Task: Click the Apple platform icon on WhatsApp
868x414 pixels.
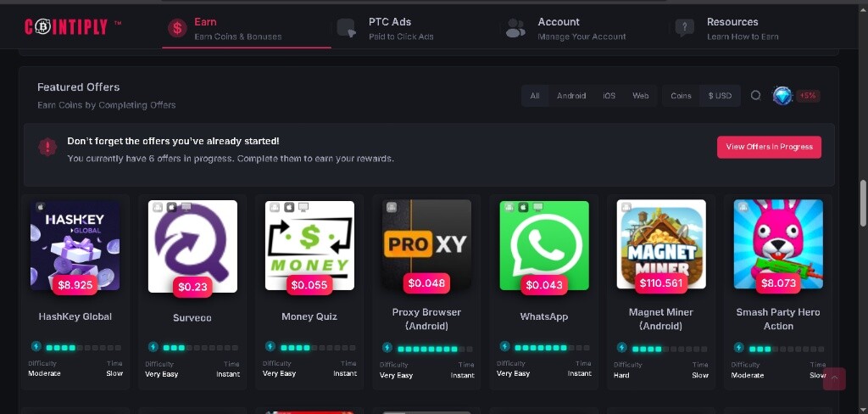Action: tap(522, 207)
